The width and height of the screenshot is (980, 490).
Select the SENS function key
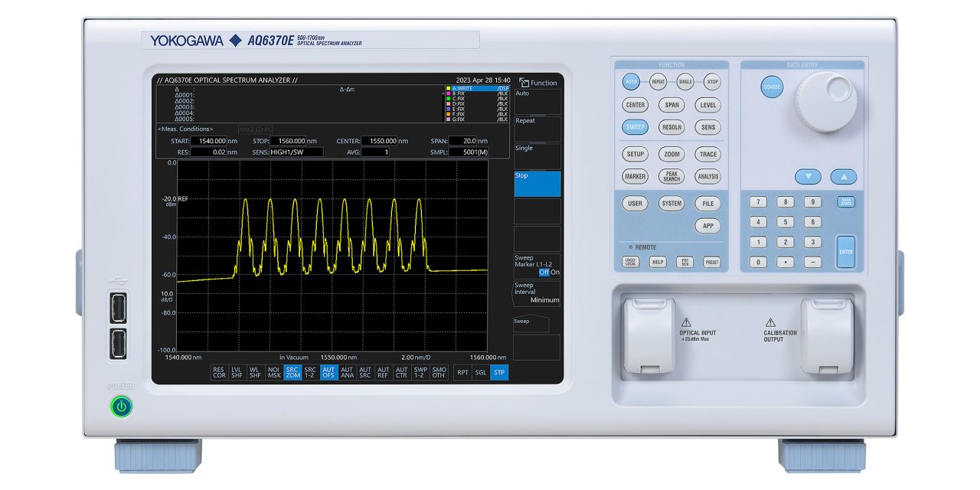pyautogui.click(x=708, y=128)
